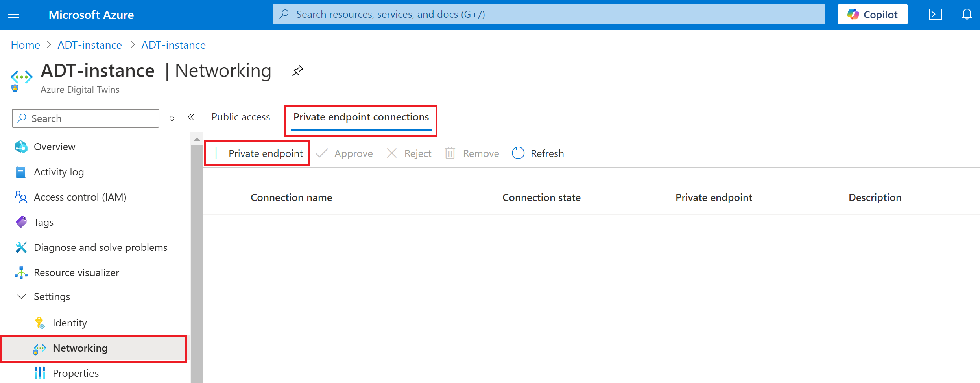Refresh the connections list

point(538,153)
